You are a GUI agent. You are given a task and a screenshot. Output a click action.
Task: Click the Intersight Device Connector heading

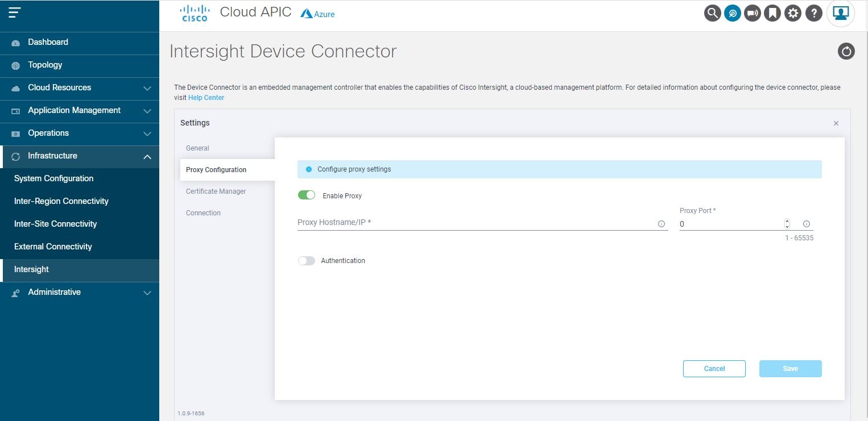283,51
